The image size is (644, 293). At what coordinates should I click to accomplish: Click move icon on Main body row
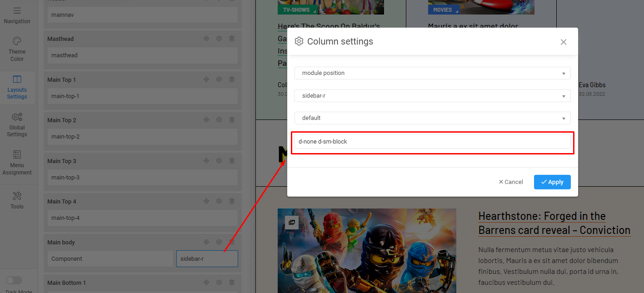click(x=206, y=242)
